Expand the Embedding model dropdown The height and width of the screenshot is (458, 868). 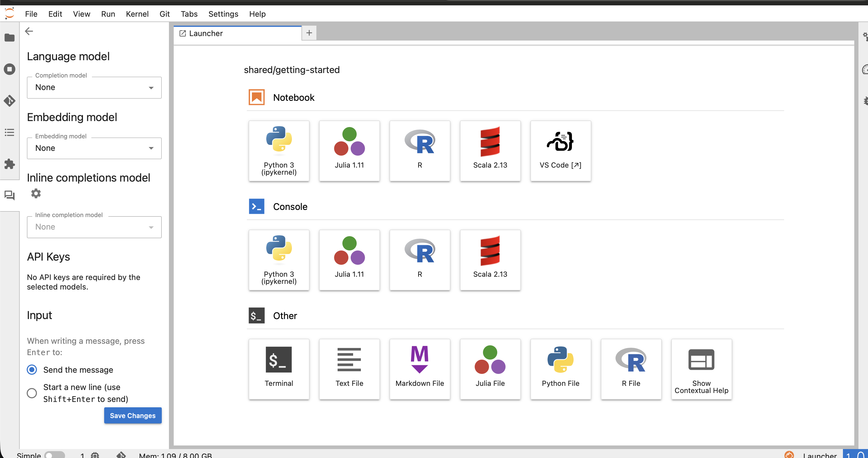click(94, 148)
